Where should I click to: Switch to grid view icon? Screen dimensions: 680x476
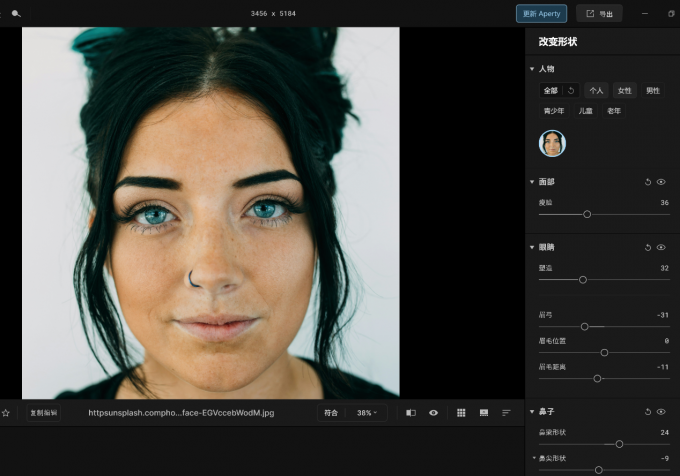[461, 413]
